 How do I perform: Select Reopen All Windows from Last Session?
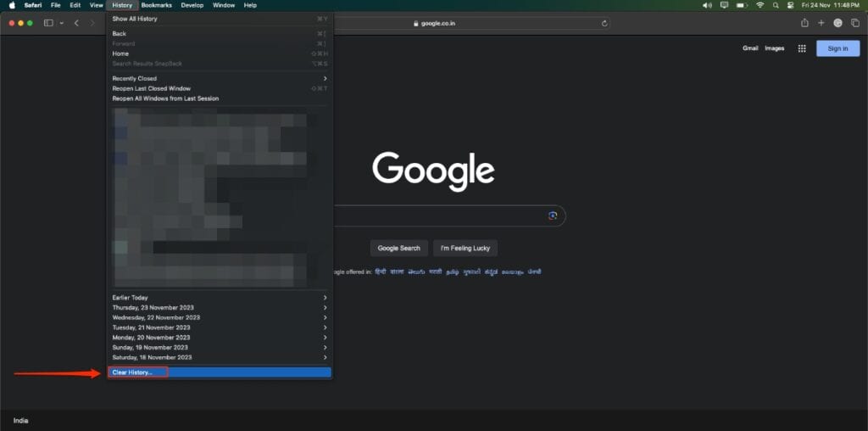220,98
